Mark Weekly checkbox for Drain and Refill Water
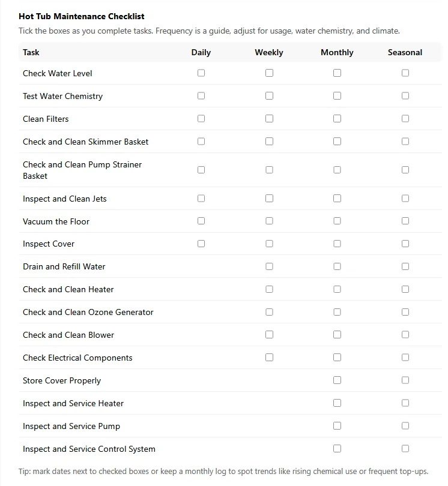Viewport: 448px width, 486px height. 269,266
